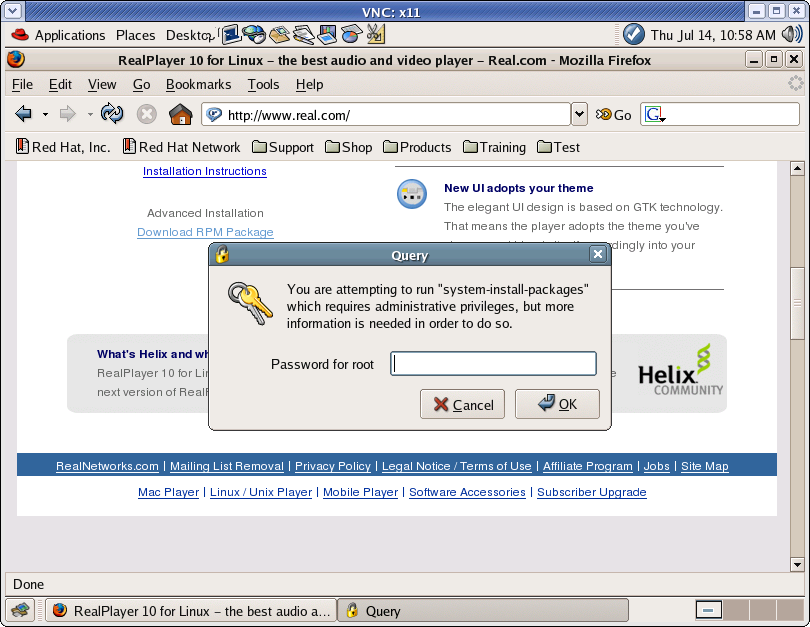Click the Red Hat Network bookmark
810x627 pixels.
click(181, 147)
